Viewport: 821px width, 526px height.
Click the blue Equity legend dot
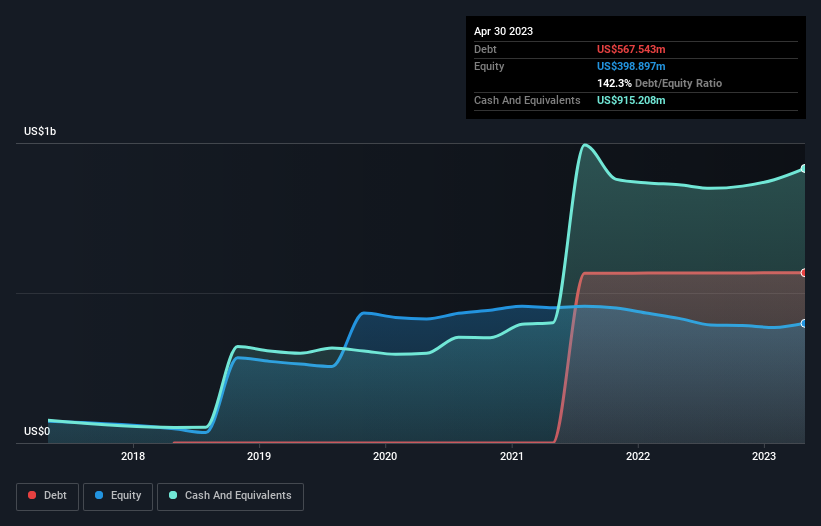99,495
